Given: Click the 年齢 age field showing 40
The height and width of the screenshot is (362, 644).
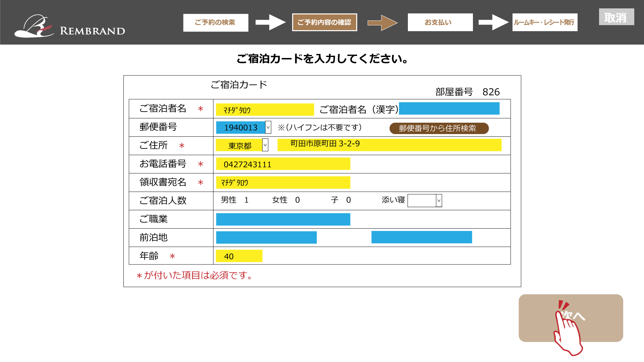Looking at the screenshot, I should (239, 256).
